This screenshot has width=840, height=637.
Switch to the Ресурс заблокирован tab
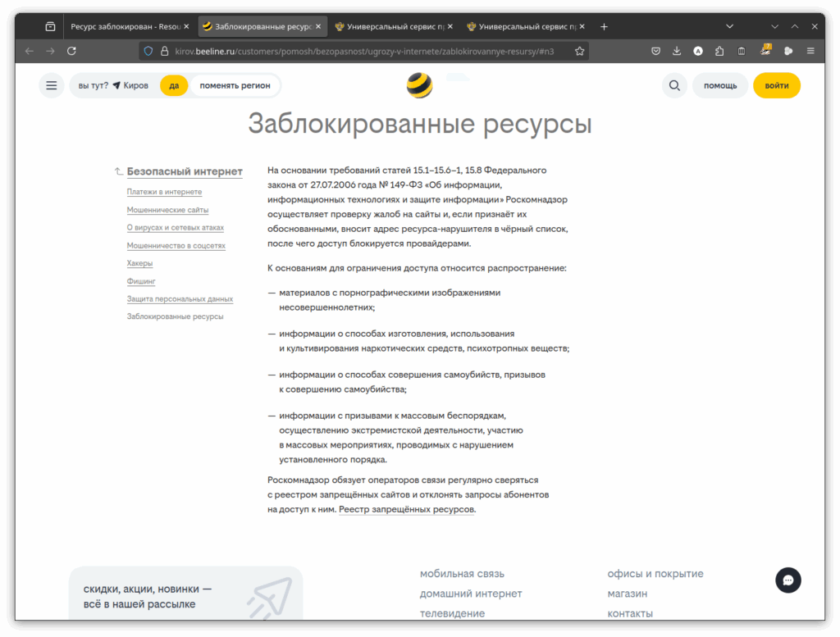pos(129,26)
